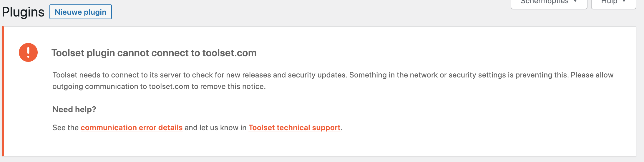Open the Hulp dropdown tab
644x162 pixels.
(614, 3)
